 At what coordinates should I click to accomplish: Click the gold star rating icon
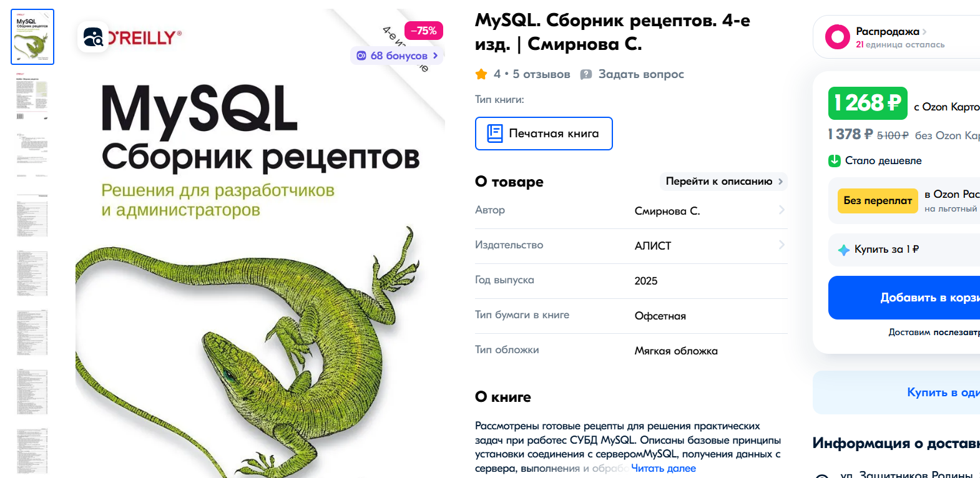click(x=481, y=74)
